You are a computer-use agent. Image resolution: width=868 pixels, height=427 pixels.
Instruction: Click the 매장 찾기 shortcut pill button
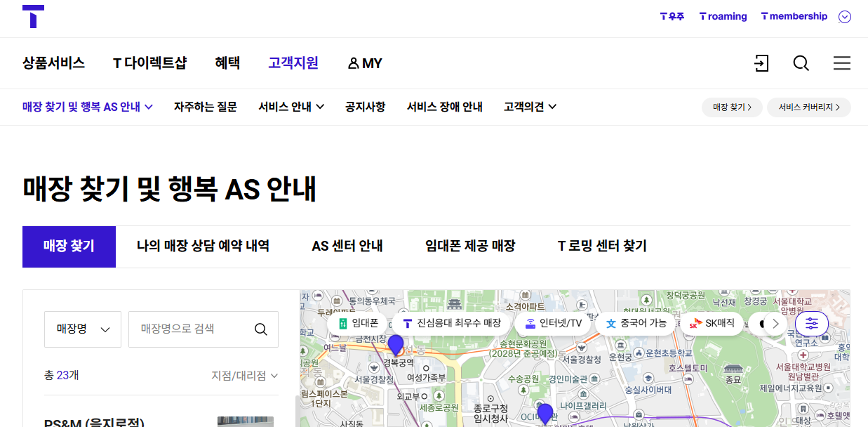(x=732, y=107)
